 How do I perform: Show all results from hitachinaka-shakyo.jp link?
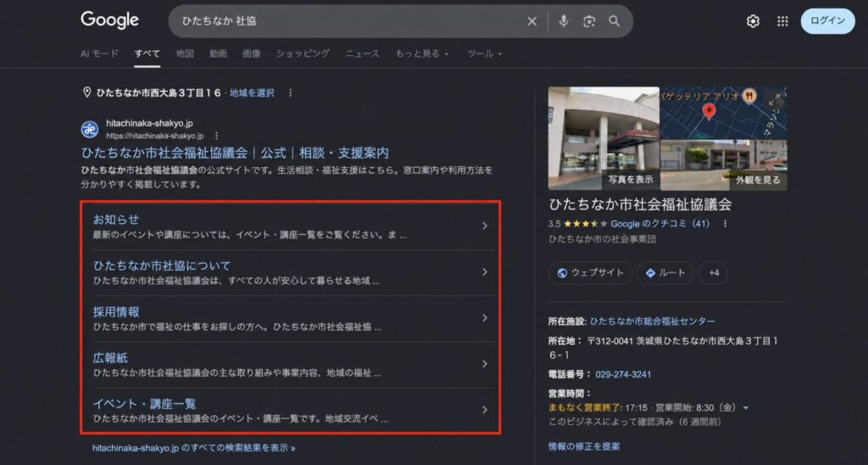click(194, 447)
